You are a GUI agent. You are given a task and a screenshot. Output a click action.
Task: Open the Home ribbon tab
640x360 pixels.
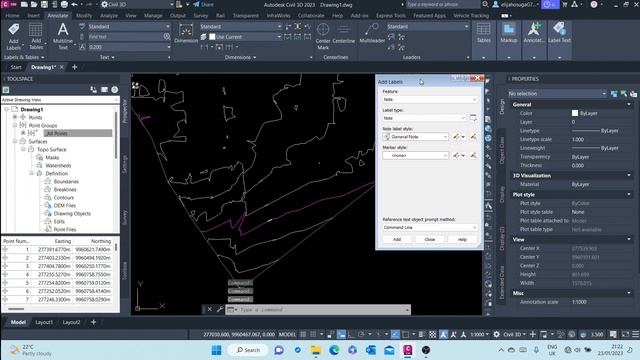pos(12,16)
